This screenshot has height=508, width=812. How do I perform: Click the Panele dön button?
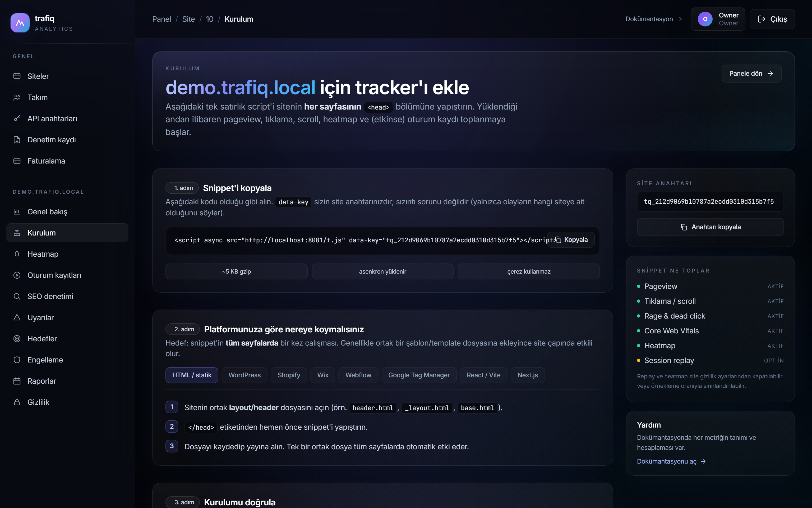click(751, 74)
